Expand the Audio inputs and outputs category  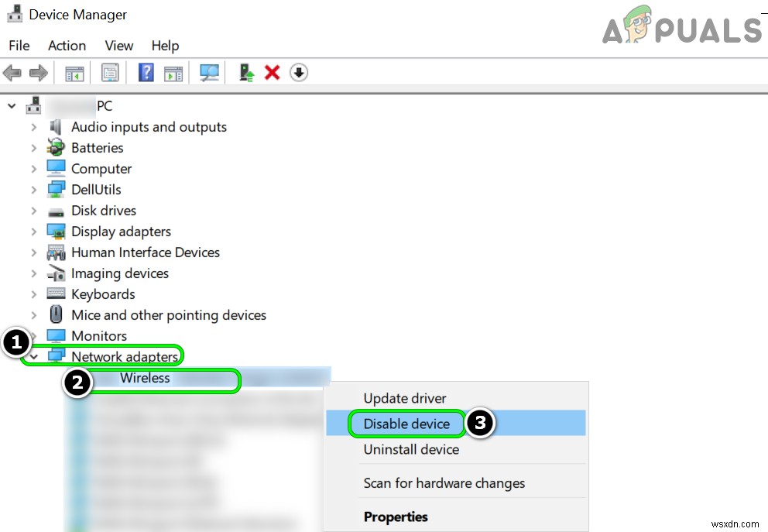pos(33,127)
